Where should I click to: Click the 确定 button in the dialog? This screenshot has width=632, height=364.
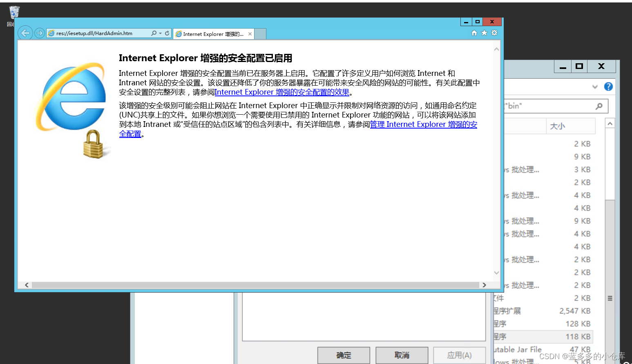pyautogui.click(x=344, y=355)
